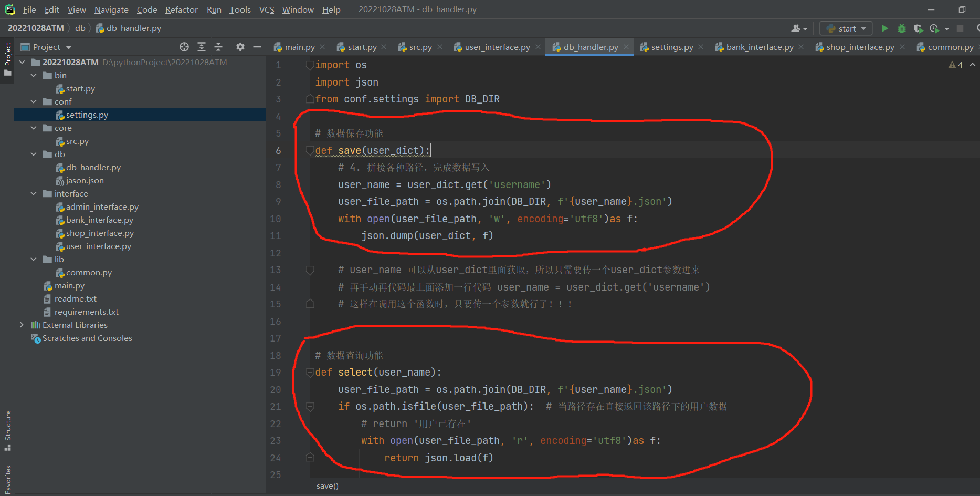Click the warnings indicator showing 4
This screenshot has width=980, height=496.
[x=955, y=65]
